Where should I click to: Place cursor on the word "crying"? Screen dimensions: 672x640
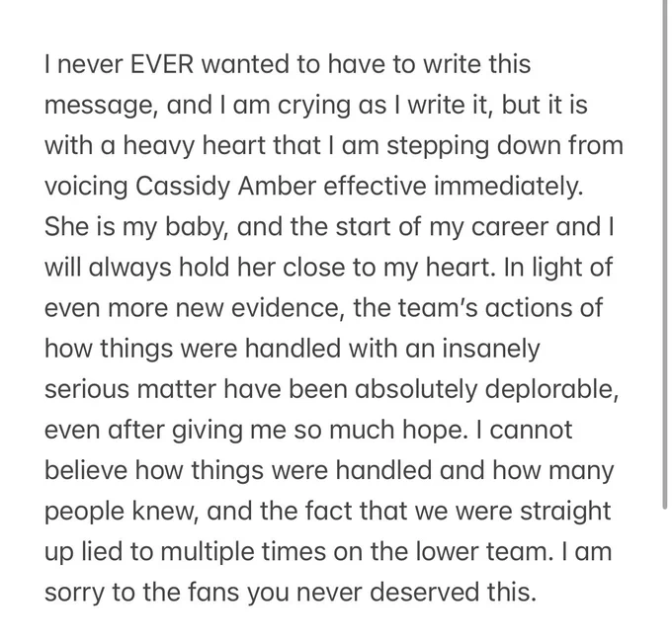313,106
